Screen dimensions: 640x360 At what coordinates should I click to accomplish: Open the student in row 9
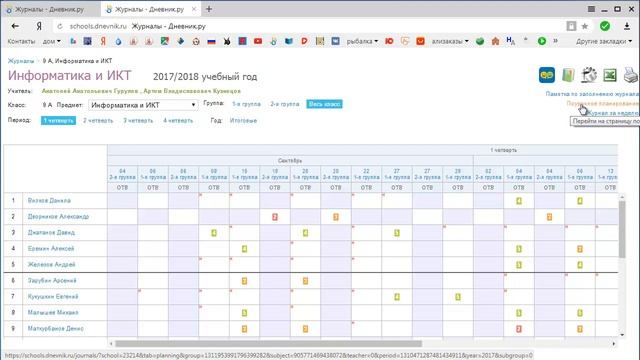56,329
